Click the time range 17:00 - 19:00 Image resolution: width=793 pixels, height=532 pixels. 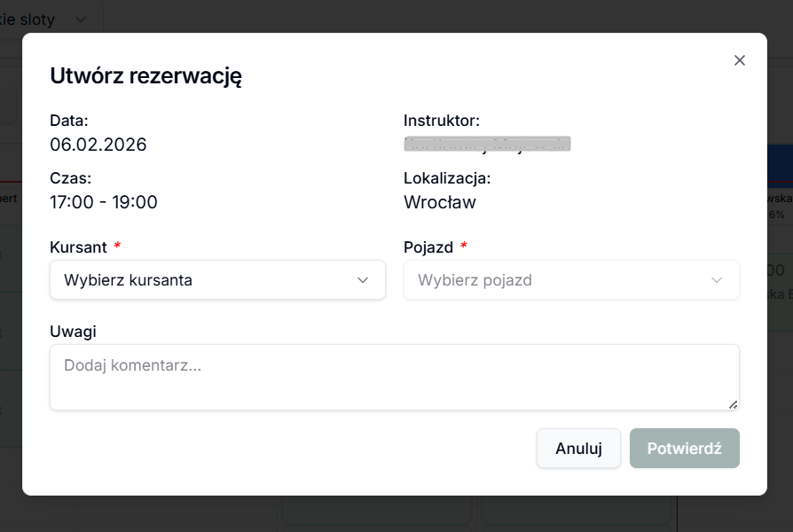point(104,202)
